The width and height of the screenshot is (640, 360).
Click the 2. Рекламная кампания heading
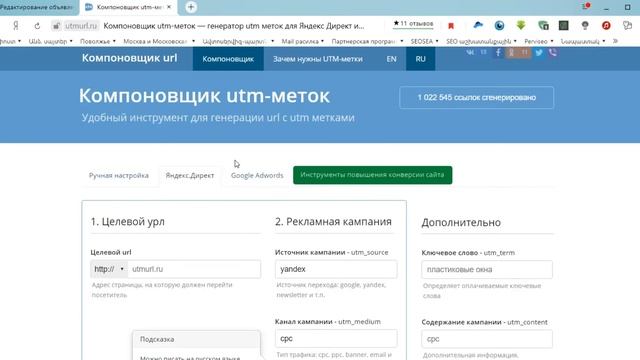coord(333,222)
